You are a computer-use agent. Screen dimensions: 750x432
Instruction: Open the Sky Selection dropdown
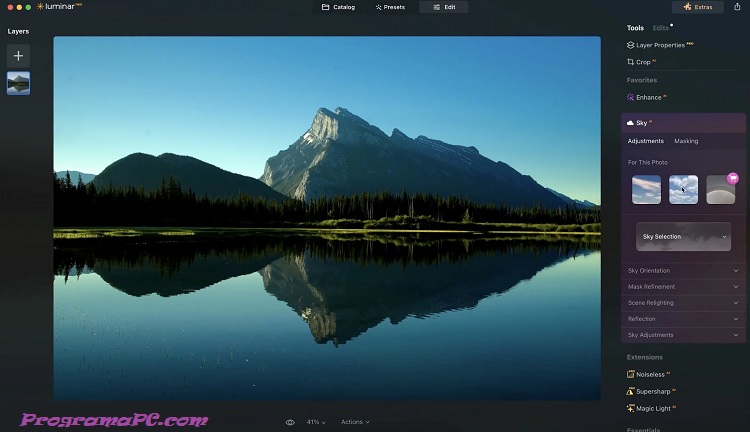(684, 237)
